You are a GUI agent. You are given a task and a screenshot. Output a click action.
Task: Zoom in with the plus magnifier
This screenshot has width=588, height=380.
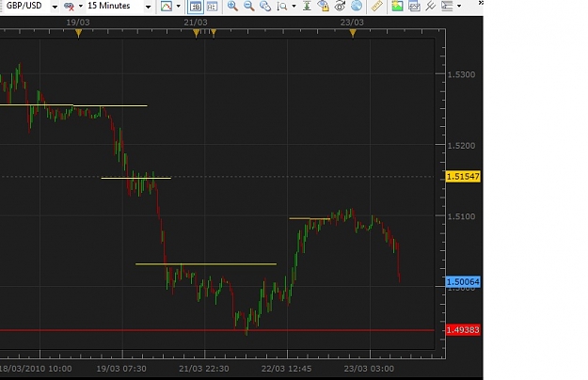[232, 6]
